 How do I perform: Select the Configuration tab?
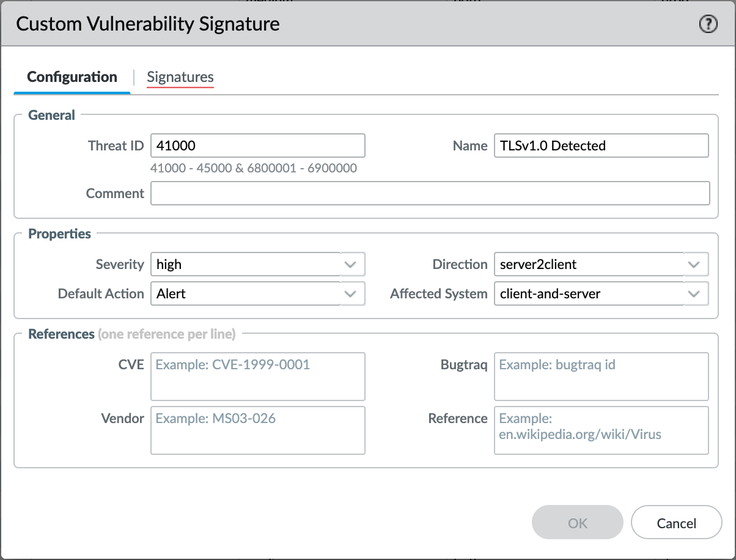[72, 77]
